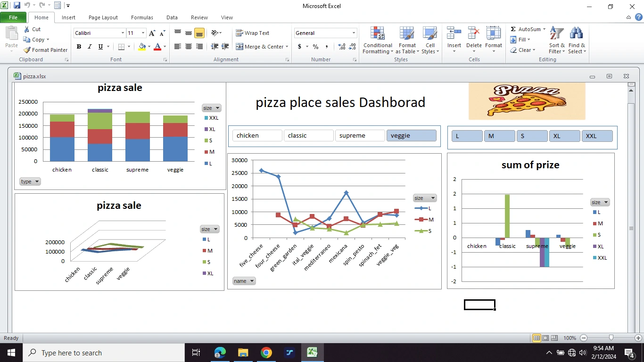The width and height of the screenshot is (644, 362).
Task: Toggle Italic formatting
Action: click(x=90, y=47)
